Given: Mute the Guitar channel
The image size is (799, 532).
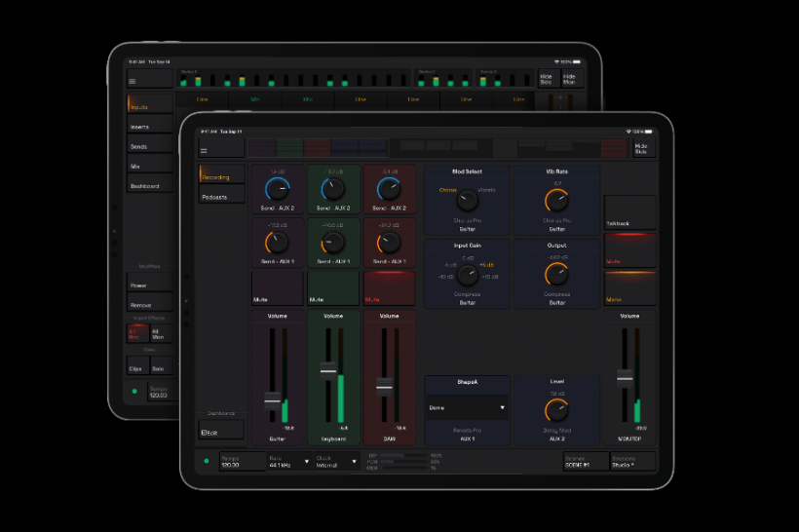Looking at the screenshot, I should pyautogui.click(x=277, y=288).
